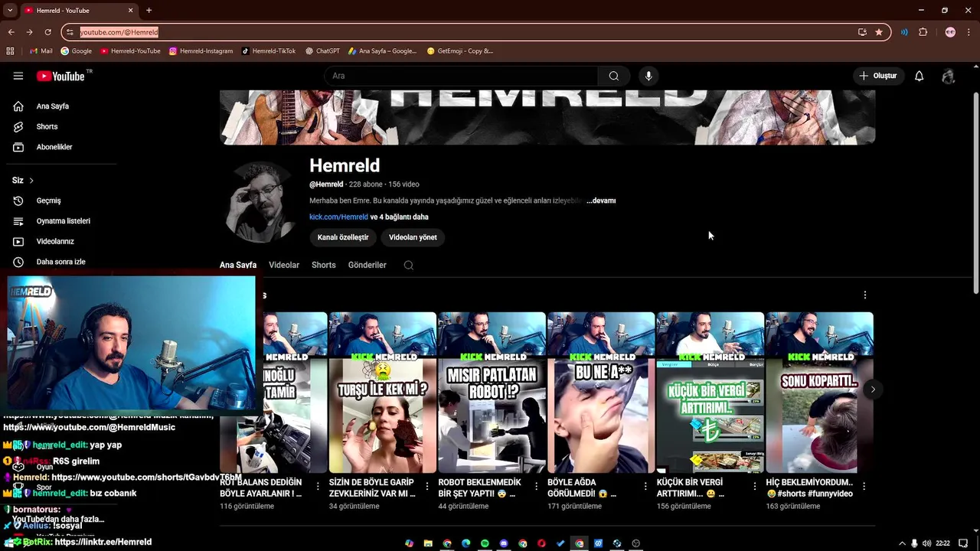Activate voice search microphone
Viewport: 980px width, 551px height.
648,76
